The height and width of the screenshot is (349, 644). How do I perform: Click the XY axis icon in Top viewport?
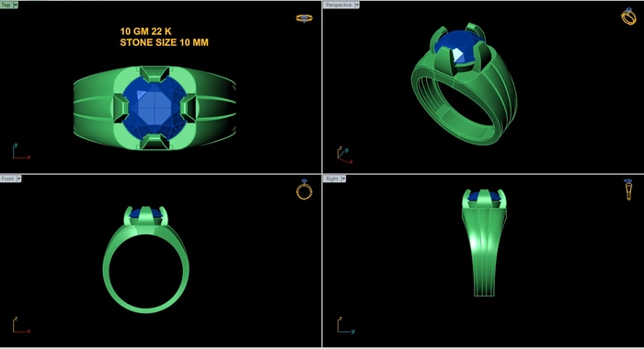tap(20, 151)
